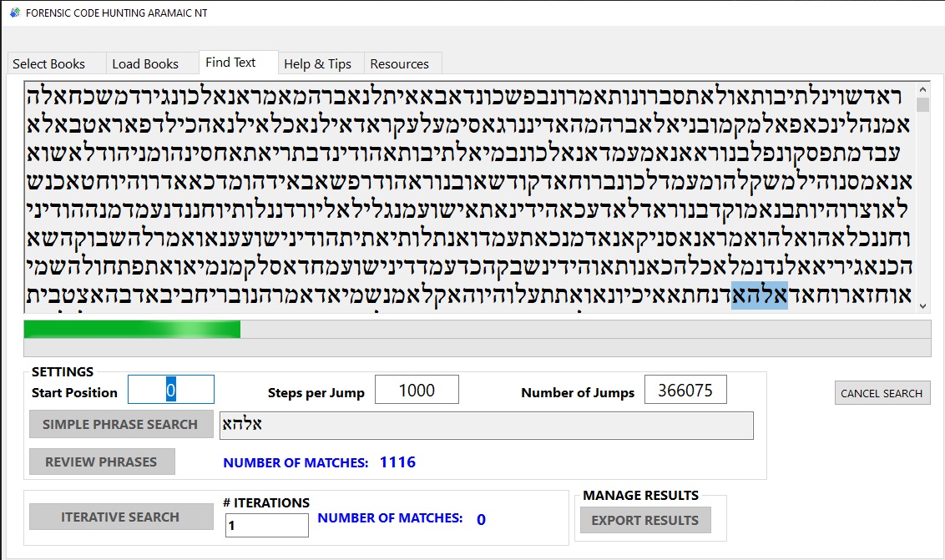Image resolution: width=945 pixels, height=560 pixels.
Task: Click inside the Start Position field
Action: coord(171,389)
